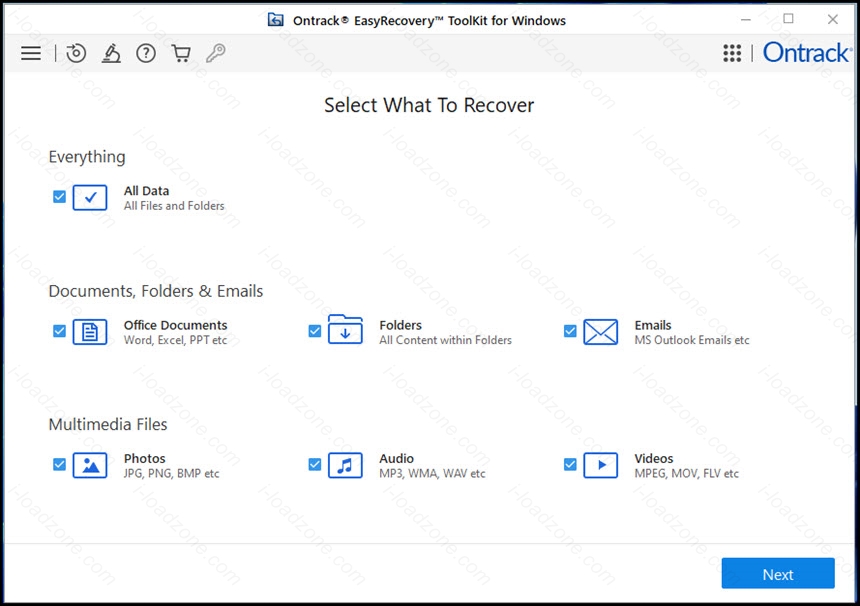This screenshot has width=860, height=606.
Task: Click the 'All Files and Folders' text
Action: point(174,206)
